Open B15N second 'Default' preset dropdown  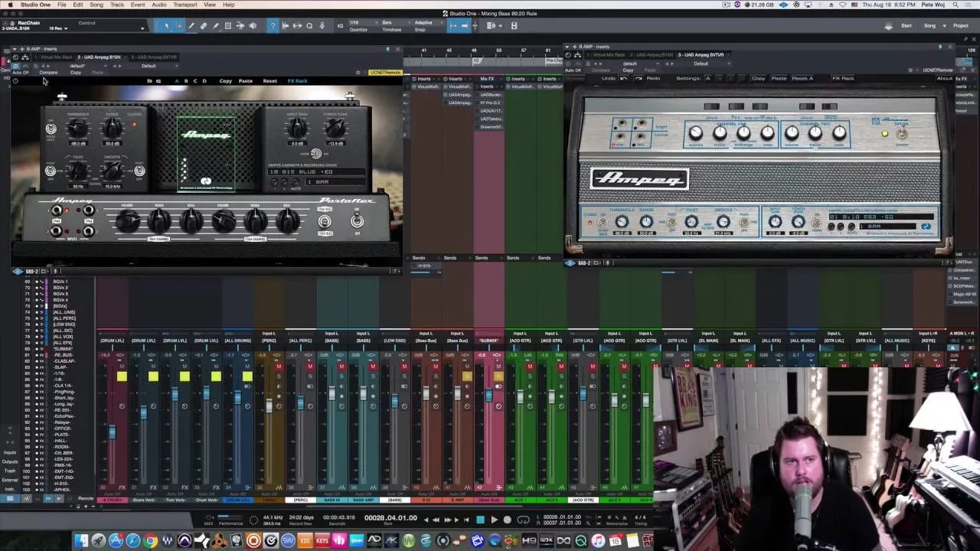[x=149, y=66]
